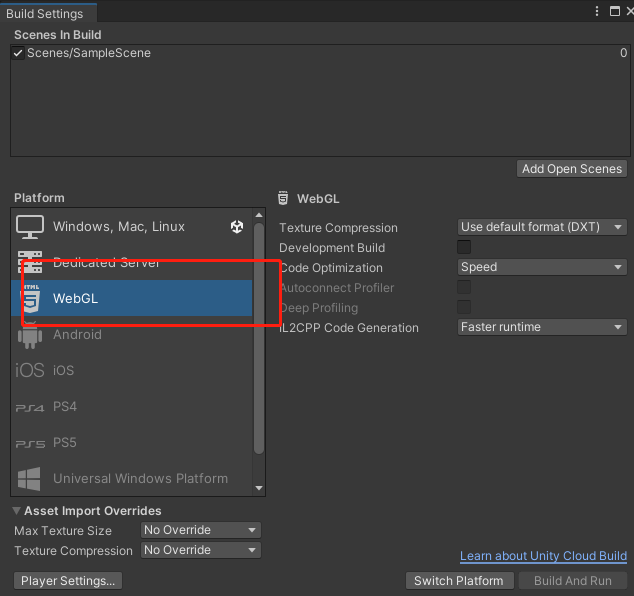The width and height of the screenshot is (634, 596).
Task: Click the Dedicated Server rack icon
Action: (x=30, y=262)
